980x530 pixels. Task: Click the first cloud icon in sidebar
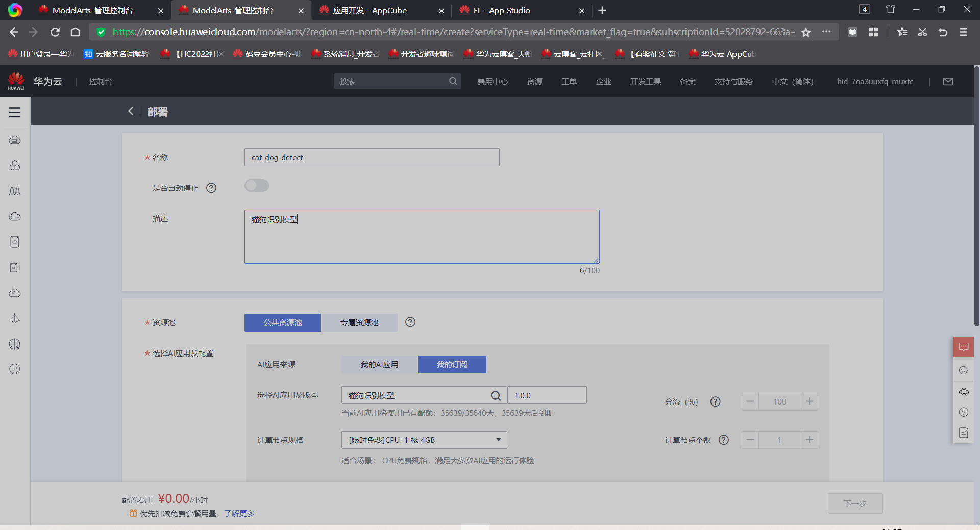pyautogui.click(x=15, y=140)
